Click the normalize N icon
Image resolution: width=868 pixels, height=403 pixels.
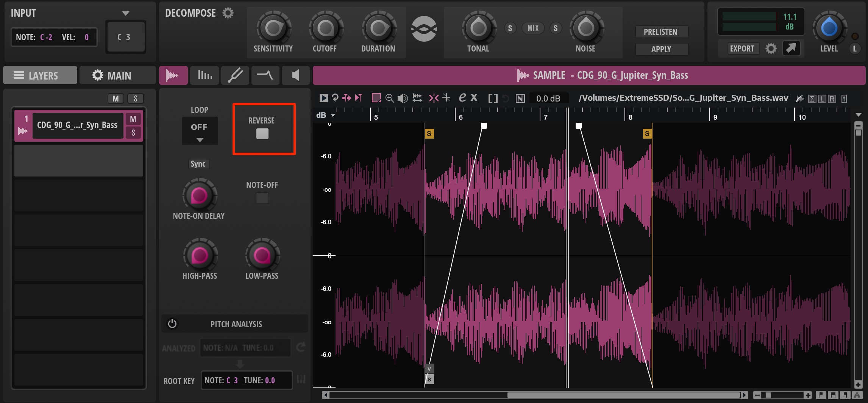[520, 98]
